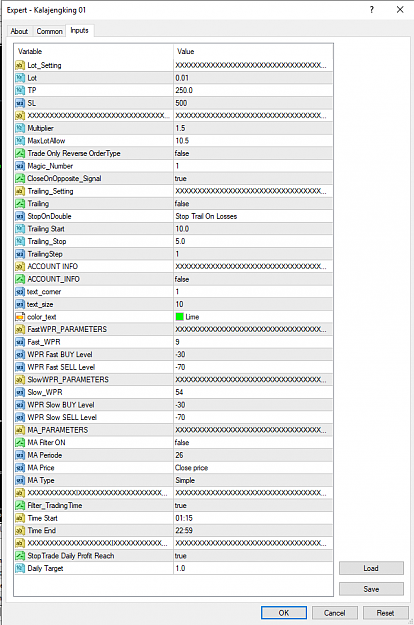Click the Time Start string icon
Viewport: 414px width, 625px height.
pyautogui.click(x=20, y=518)
